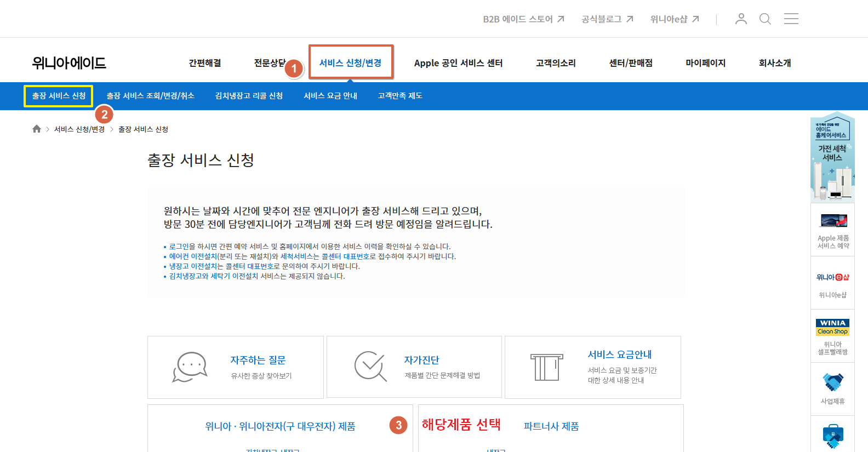Viewport: 868px width, 452px height.
Task: Open the 위니아e샵 logo in sidebar
Action: coord(832,277)
